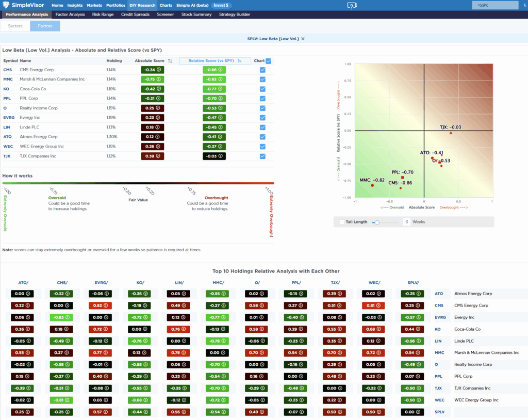Sort by the Absolute Score column arrows
The image size is (528, 420).
point(171,60)
